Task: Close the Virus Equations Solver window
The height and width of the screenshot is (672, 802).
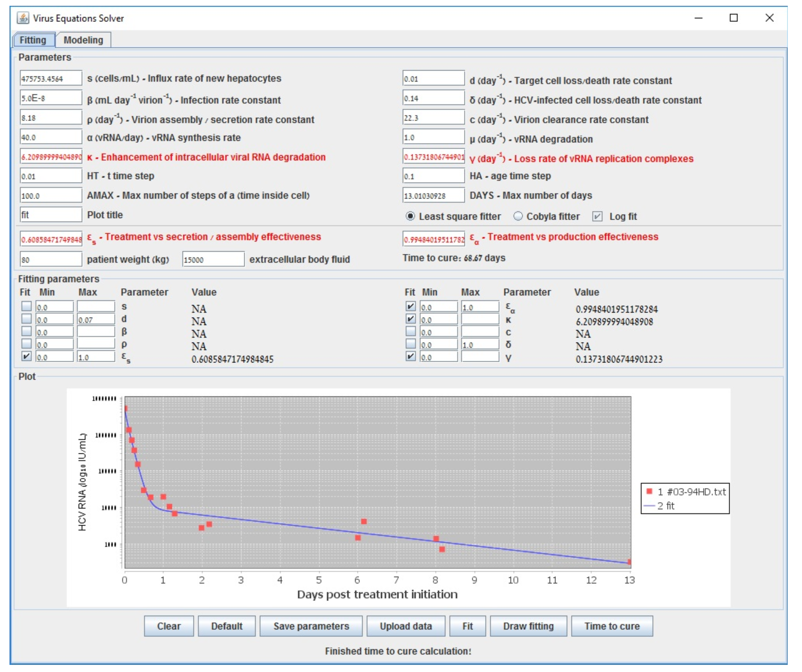Action: coord(769,18)
